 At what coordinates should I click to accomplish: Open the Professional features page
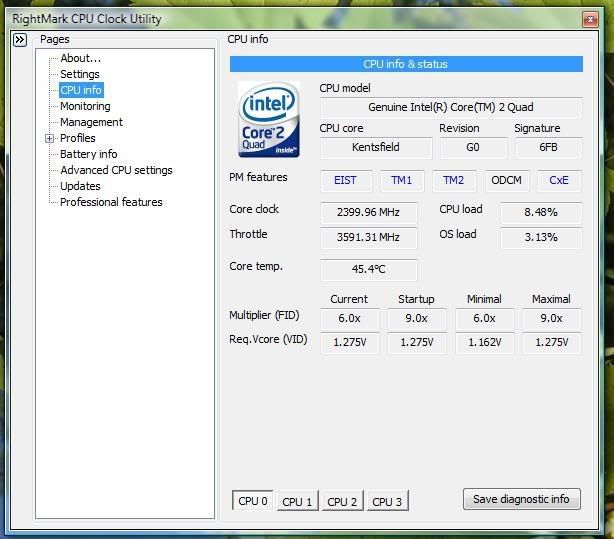pos(111,203)
